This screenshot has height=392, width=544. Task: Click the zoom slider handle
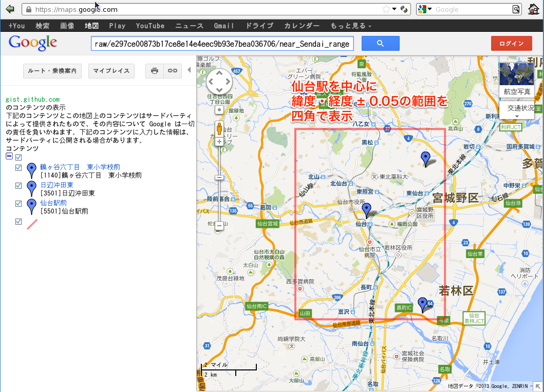[219, 178]
